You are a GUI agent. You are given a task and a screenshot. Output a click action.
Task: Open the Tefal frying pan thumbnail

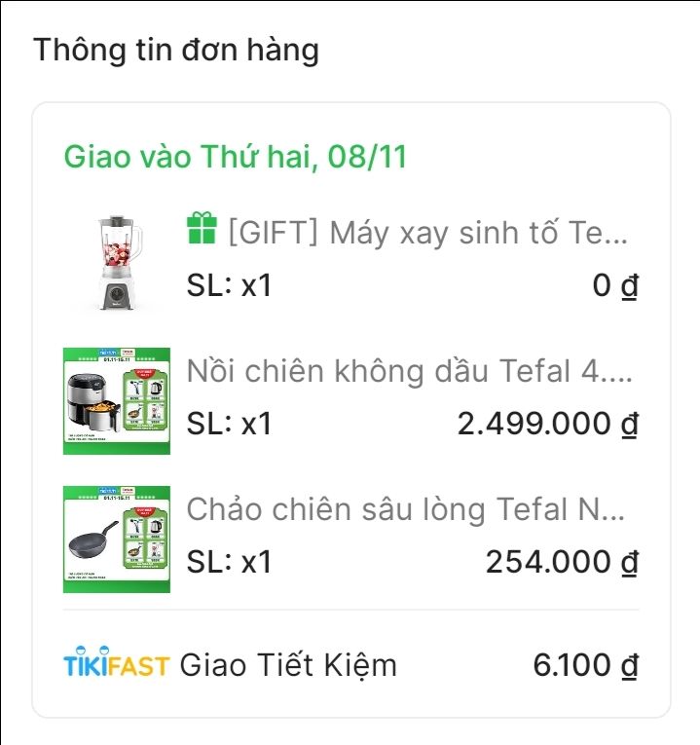click(117, 539)
